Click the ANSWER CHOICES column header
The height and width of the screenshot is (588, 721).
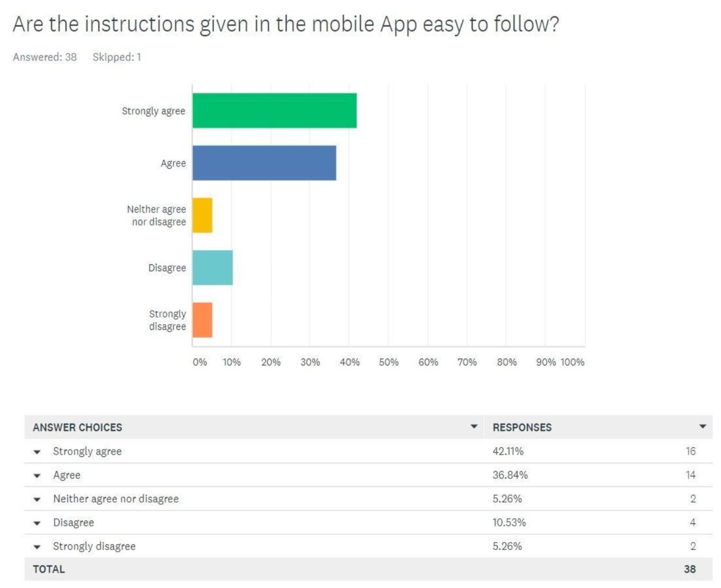point(77,427)
